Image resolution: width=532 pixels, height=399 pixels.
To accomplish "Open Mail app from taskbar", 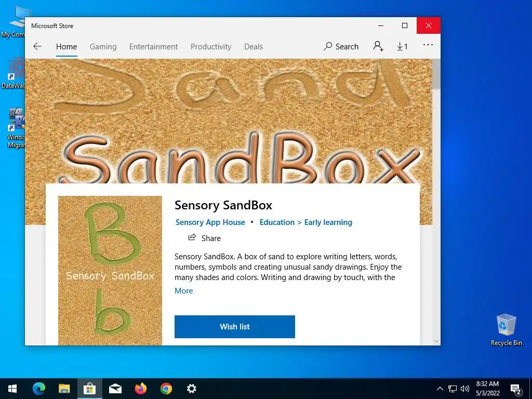I will coord(115,389).
